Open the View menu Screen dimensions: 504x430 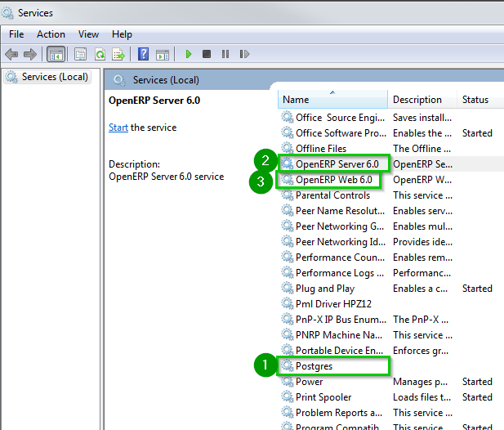pyautogui.click(x=88, y=34)
